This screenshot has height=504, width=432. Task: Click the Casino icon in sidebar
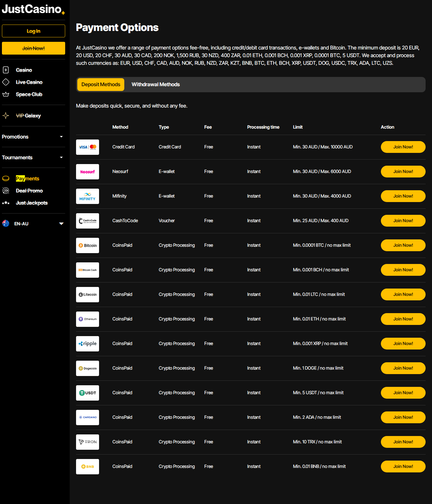[6, 70]
